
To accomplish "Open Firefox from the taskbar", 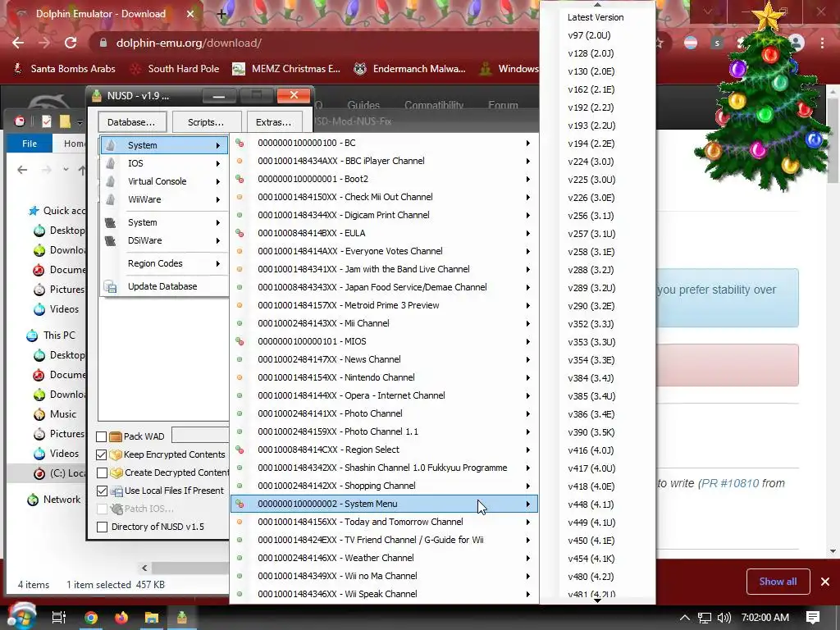I will coord(121,618).
